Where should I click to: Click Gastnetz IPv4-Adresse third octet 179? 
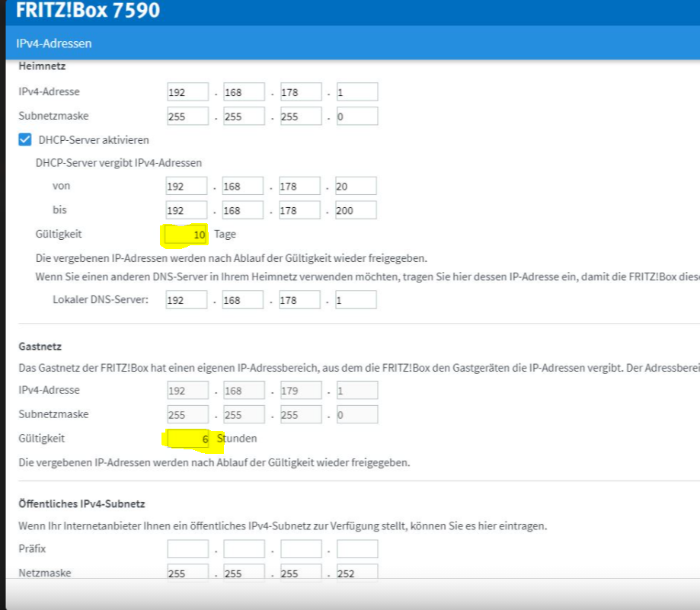[x=301, y=391]
